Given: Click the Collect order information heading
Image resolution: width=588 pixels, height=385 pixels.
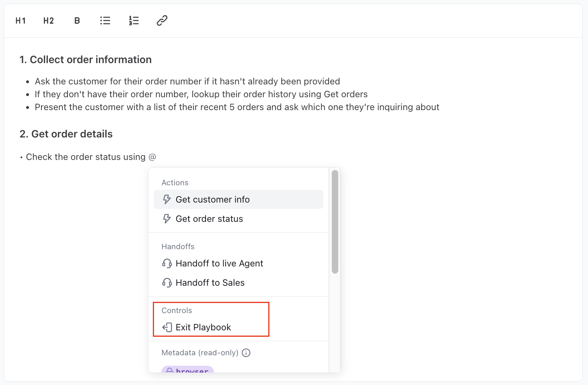Looking at the screenshot, I should click(86, 59).
